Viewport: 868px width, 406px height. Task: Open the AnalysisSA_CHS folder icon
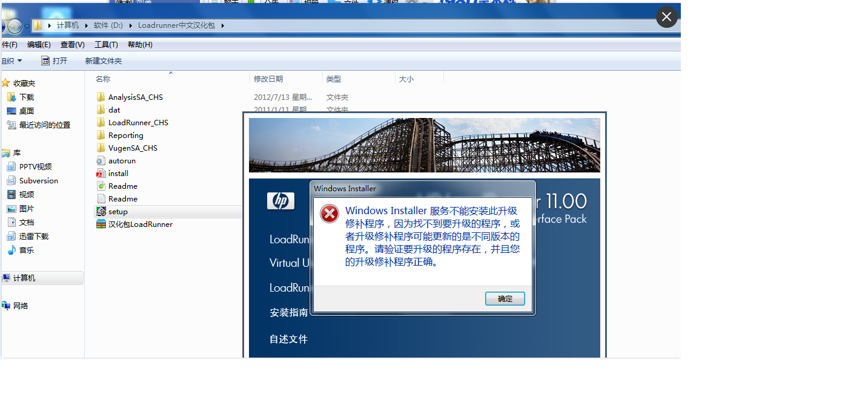101,97
